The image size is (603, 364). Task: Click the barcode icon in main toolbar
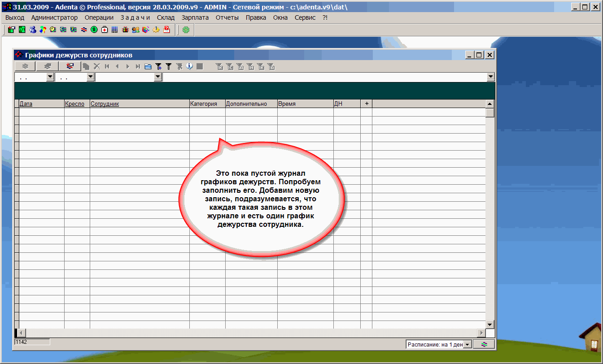115,30
